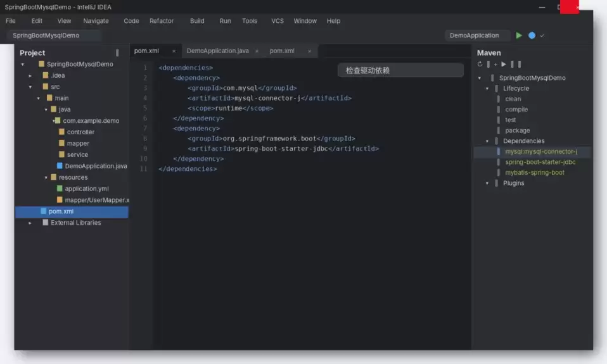Click the mapper/UserMapper.x file icon
The image size is (607, 364).
click(60, 200)
